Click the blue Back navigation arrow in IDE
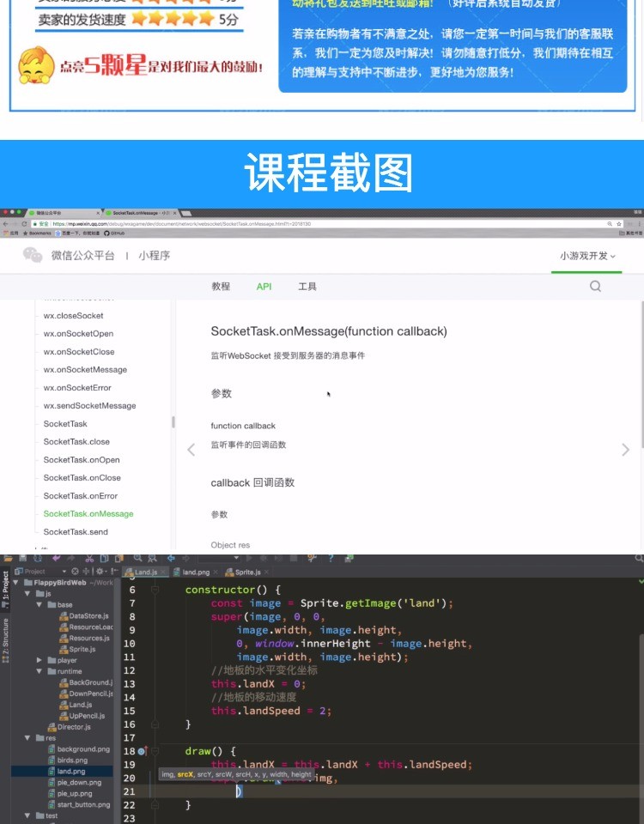644x824 pixels. point(171,558)
